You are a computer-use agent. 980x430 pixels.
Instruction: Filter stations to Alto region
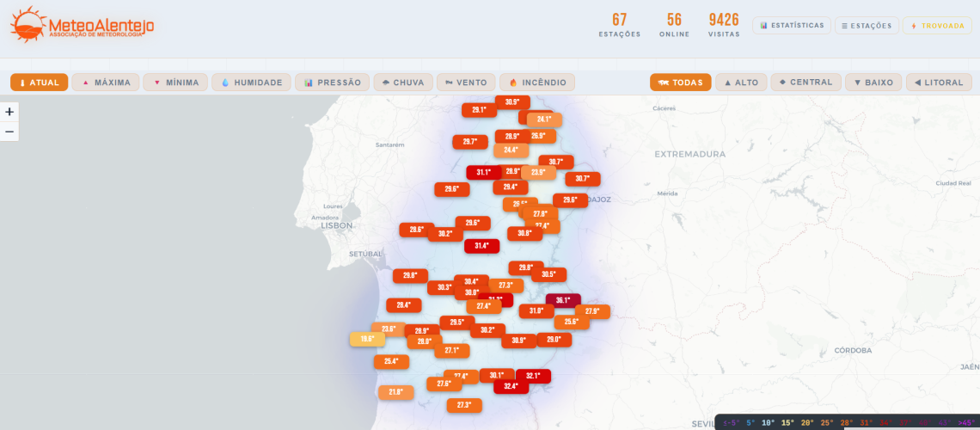pyautogui.click(x=741, y=83)
